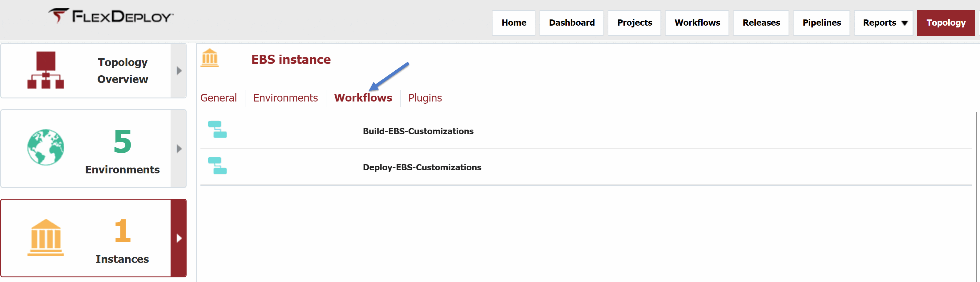The height and width of the screenshot is (282, 980).
Task: Open the Plugins tab
Action: click(x=425, y=98)
